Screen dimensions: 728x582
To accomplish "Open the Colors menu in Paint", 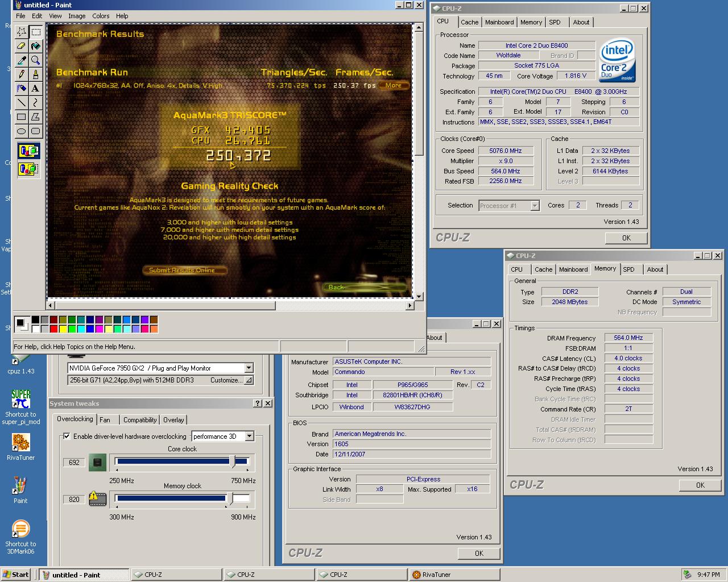I will (101, 16).
